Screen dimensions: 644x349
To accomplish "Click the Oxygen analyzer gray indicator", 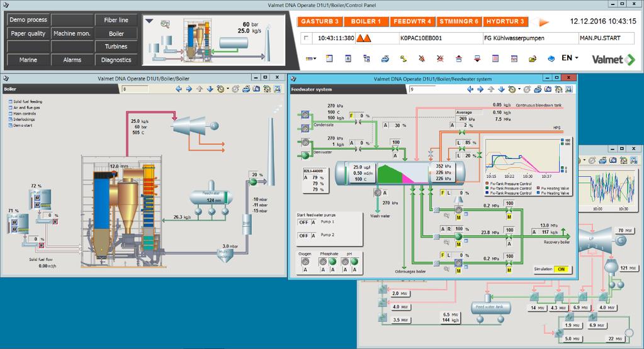I will (x=305, y=261).
